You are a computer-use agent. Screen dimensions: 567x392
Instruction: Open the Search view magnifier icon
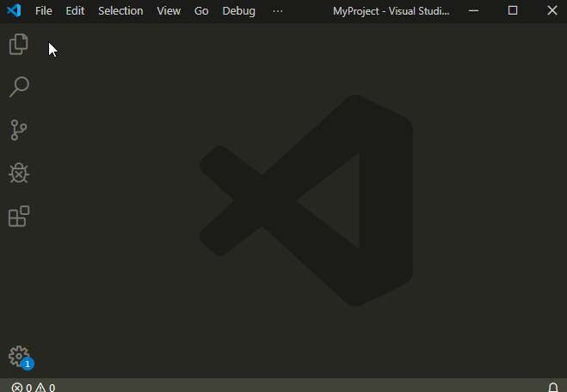pos(19,87)
